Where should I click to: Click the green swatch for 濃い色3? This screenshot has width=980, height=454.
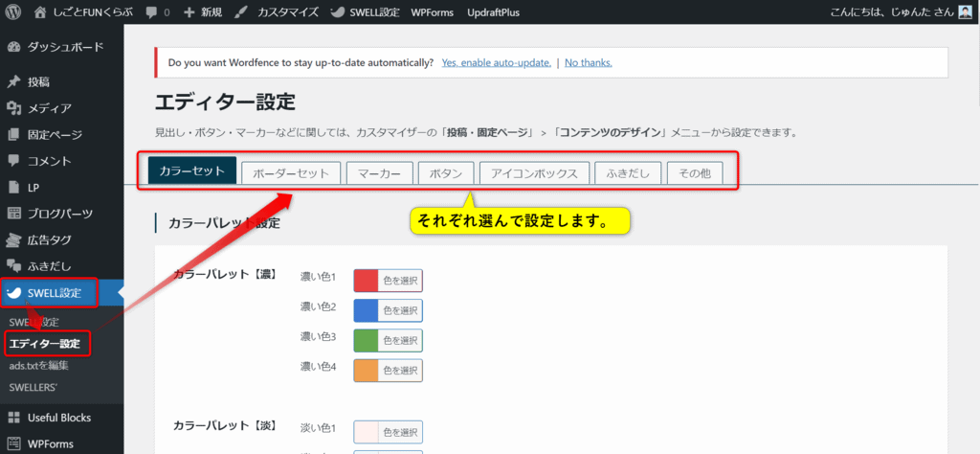[367, 340]
